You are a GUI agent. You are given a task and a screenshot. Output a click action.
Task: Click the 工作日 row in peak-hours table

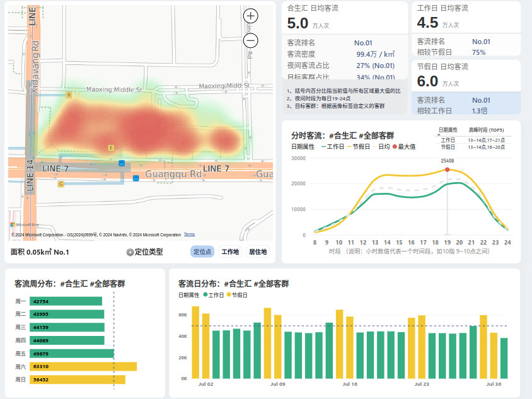(x=473, y=140)
